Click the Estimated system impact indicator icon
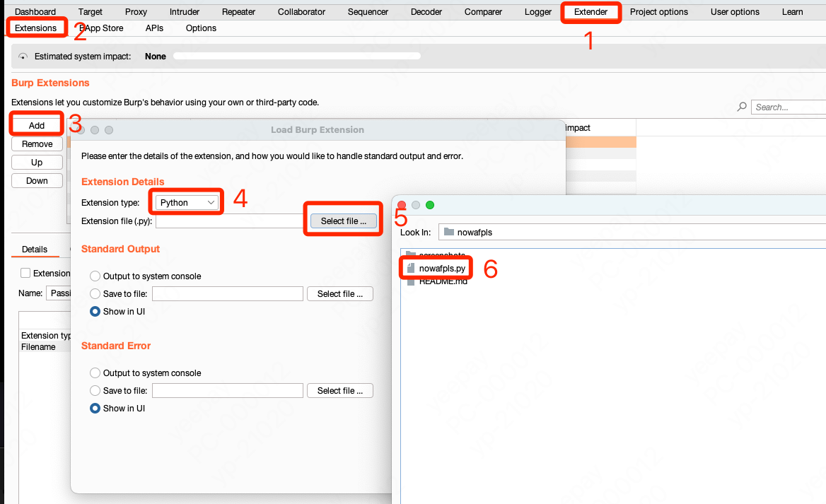 tap(23, 57)
